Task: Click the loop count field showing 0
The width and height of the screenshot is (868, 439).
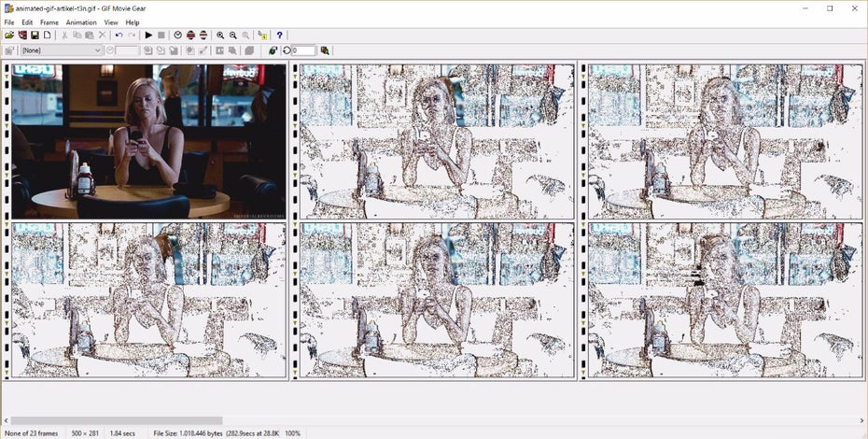Action: tap(303, 50)
